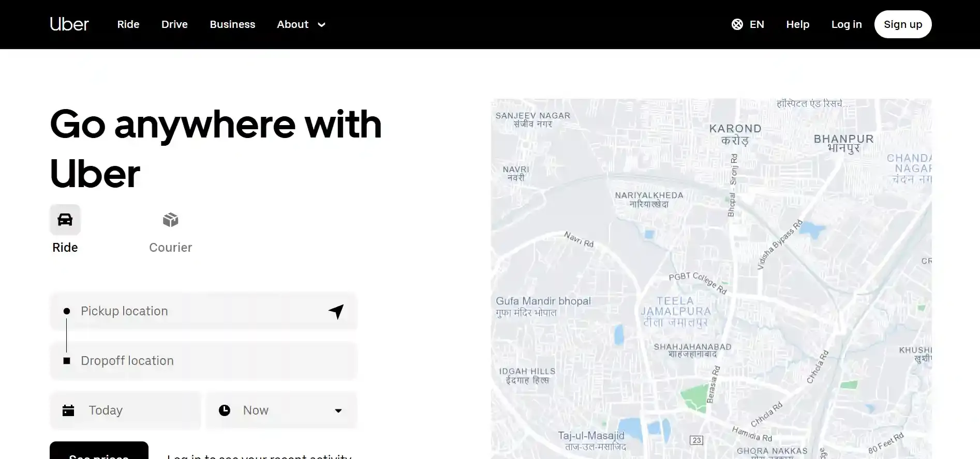Open the Drive menu item
Viewport: 980px width, 459px height.
pos(174,24)
